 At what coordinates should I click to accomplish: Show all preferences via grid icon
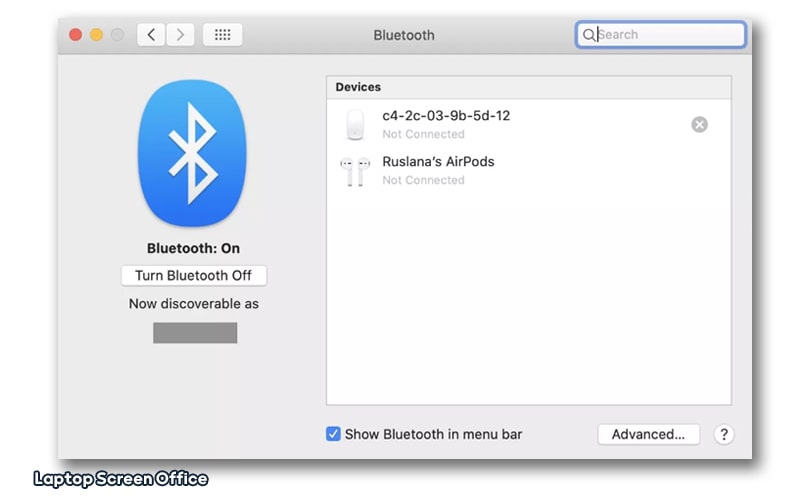click(222, 35)
